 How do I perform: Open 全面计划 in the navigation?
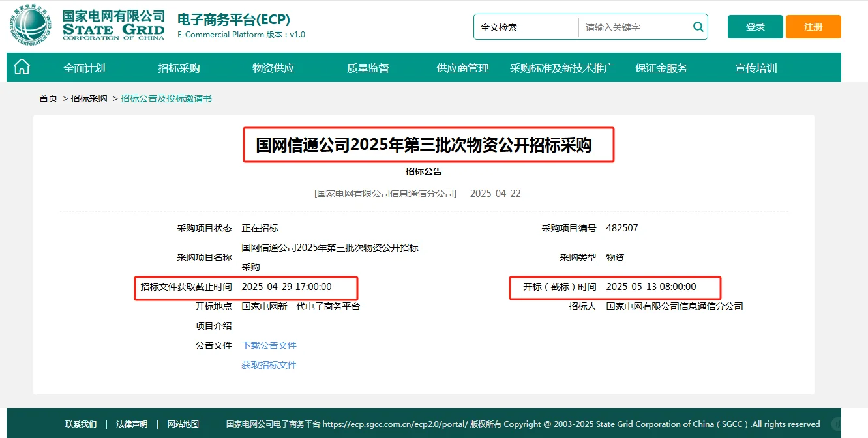tap(85, 67)
